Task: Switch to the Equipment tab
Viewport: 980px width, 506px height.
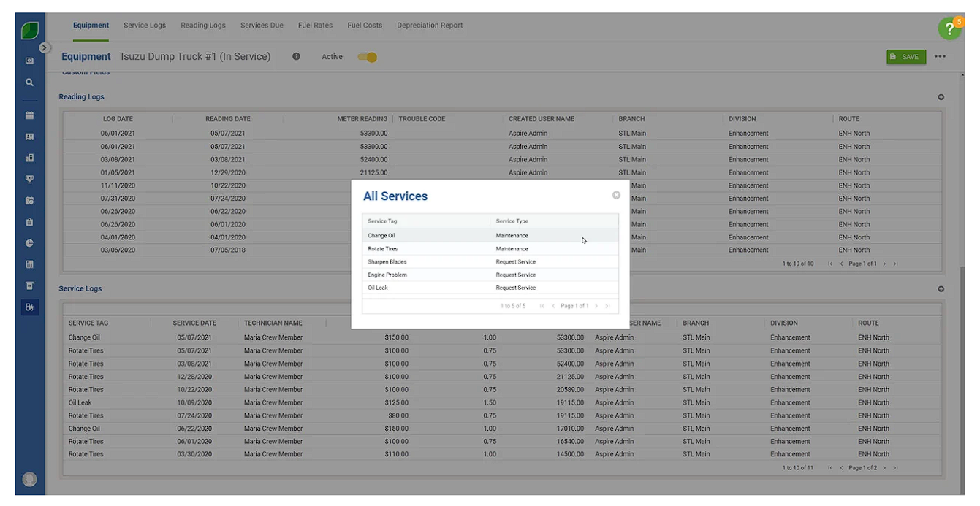Action: click(91, 26)
